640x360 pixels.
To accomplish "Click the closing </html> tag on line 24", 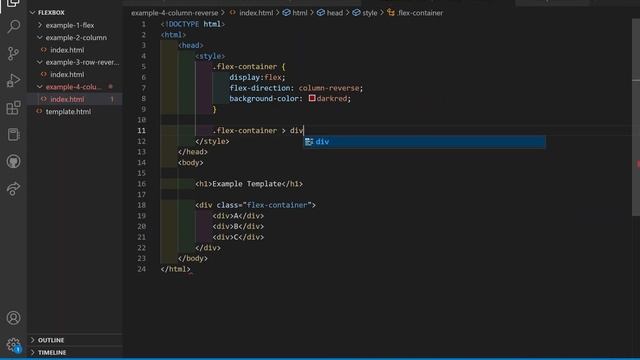I will (176, 269).
